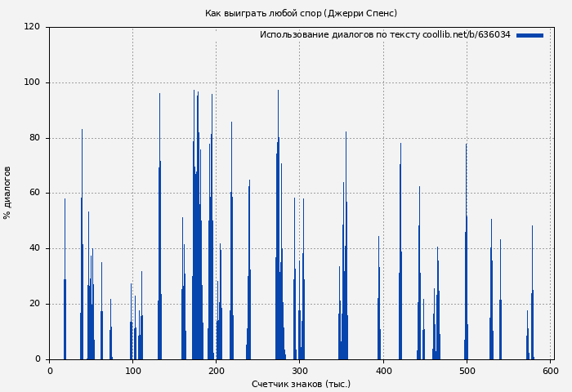The image size is (572, 392).
Task: Click the blue legend color swatch
Action: [530, 35]
